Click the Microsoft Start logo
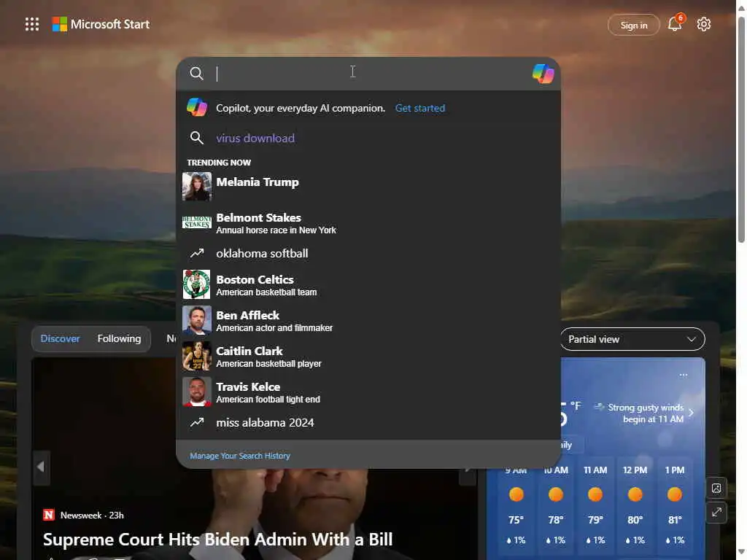 (x=101, y=24)
